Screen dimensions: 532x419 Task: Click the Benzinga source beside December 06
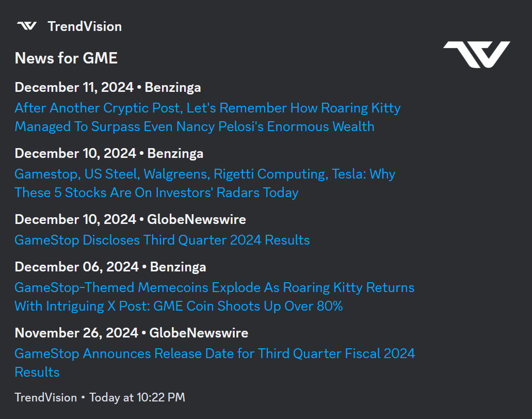(178, 267)
